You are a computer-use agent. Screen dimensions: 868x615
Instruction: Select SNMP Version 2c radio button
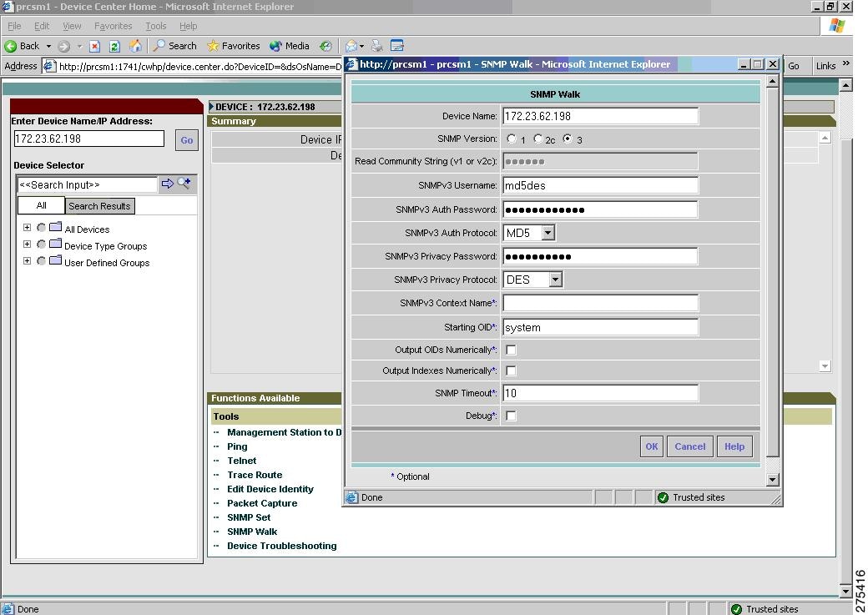538,139
